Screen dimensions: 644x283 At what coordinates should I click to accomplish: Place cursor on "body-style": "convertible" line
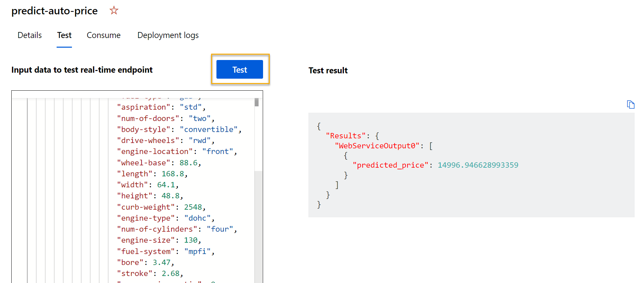pos(179,129)
